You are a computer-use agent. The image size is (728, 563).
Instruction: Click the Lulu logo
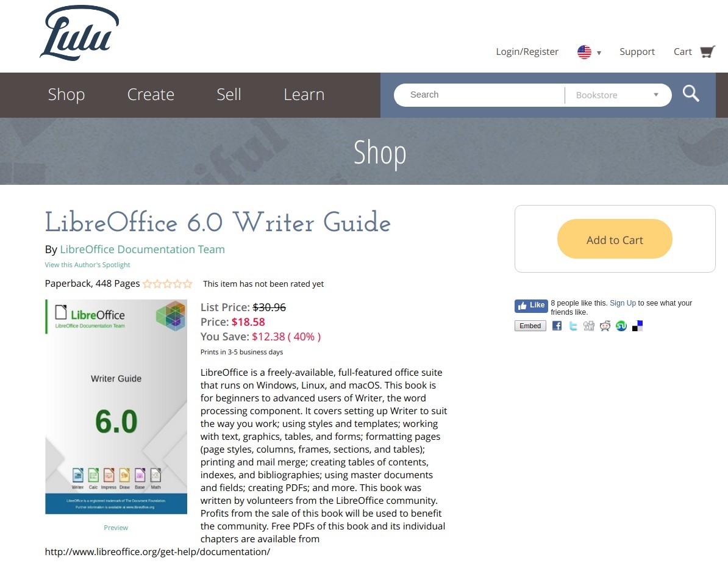coord(79,33)
